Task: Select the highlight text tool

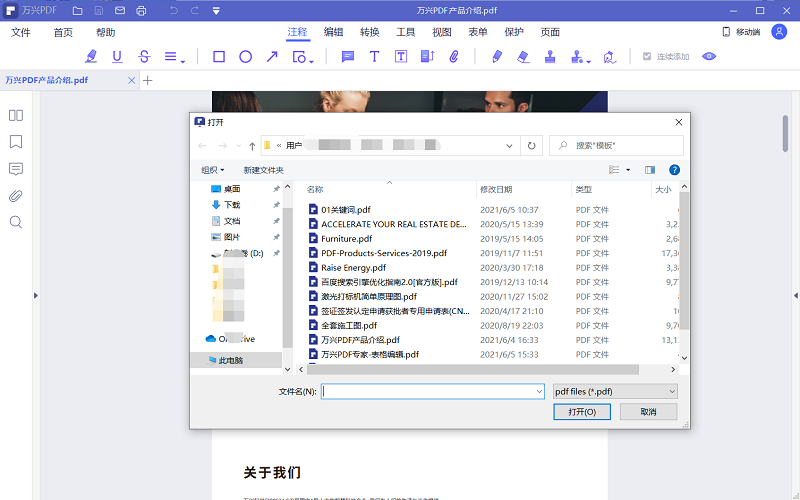Action: coord(91,57)
